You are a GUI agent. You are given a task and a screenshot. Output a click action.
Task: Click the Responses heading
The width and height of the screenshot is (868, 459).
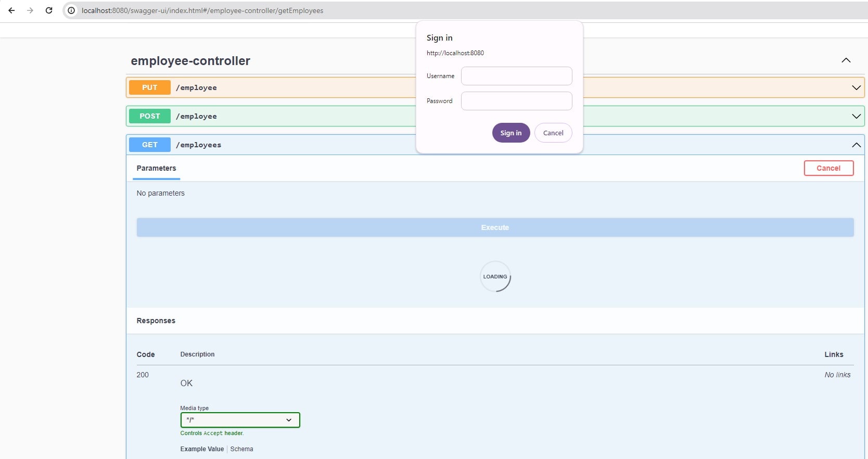click(x=156, y=321)
